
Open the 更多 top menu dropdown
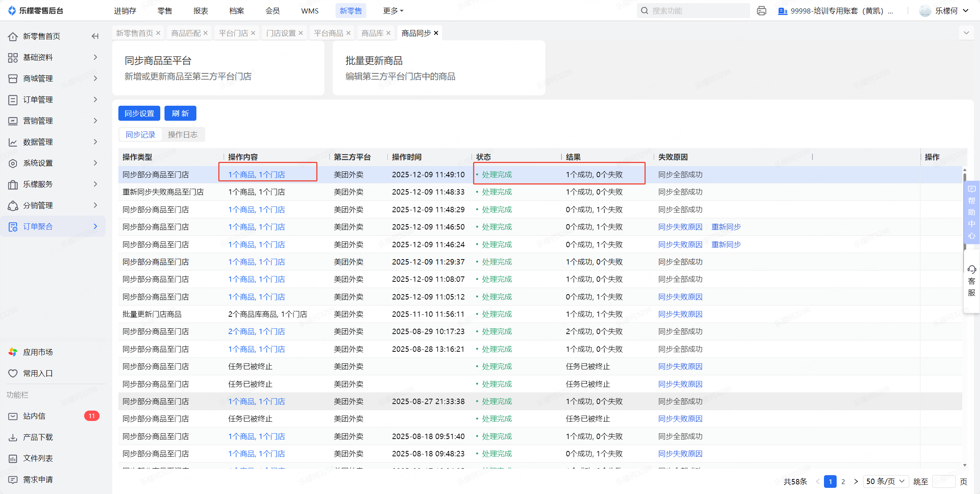(393, 11)
